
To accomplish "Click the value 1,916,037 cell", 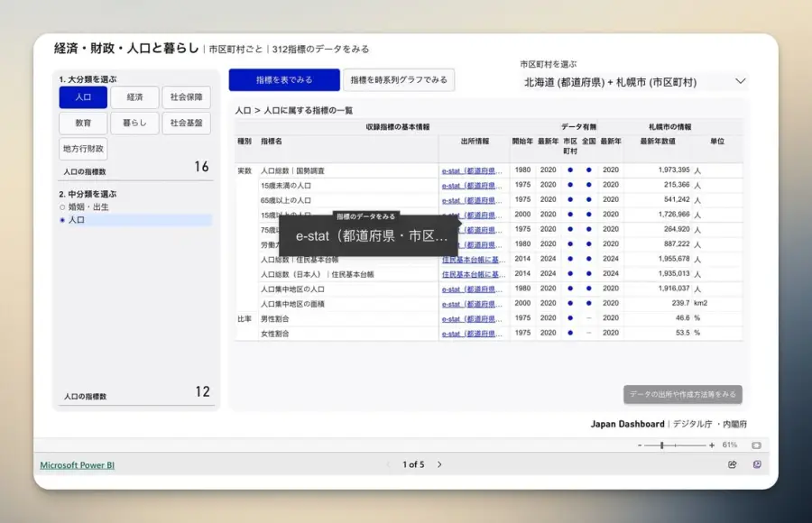I will [x=674, y=289].
